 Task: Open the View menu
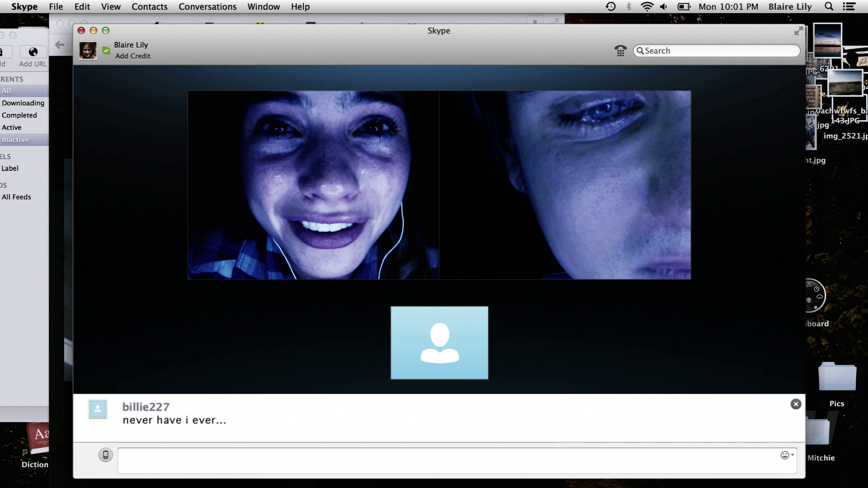[111, 7]
